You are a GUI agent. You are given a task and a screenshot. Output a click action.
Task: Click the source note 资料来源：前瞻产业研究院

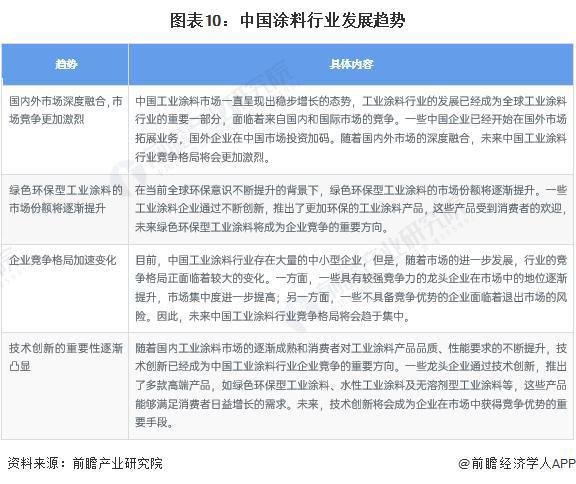pyautogui.click(x=85, y=463)
